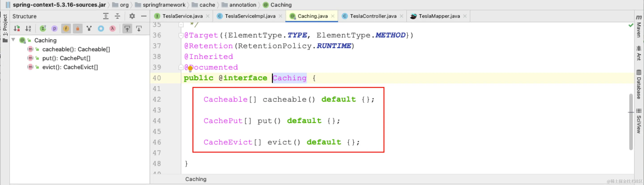The width and height of the screenshot is (644, 185).
Task: Switch to TeslaService.java tab
Action: (x=182, y=16)
